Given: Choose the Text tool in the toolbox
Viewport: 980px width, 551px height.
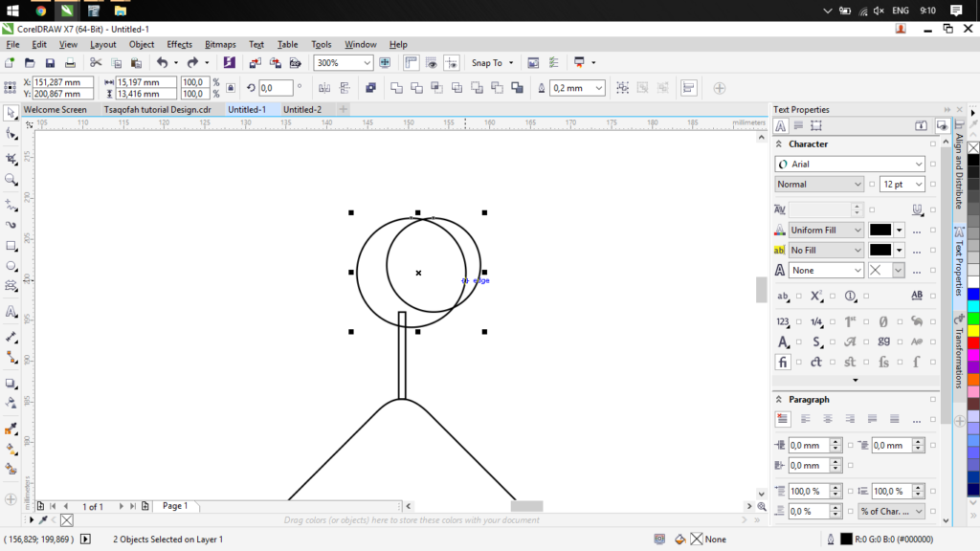Looking at the screenshot, I should click(x=11, y=312).
